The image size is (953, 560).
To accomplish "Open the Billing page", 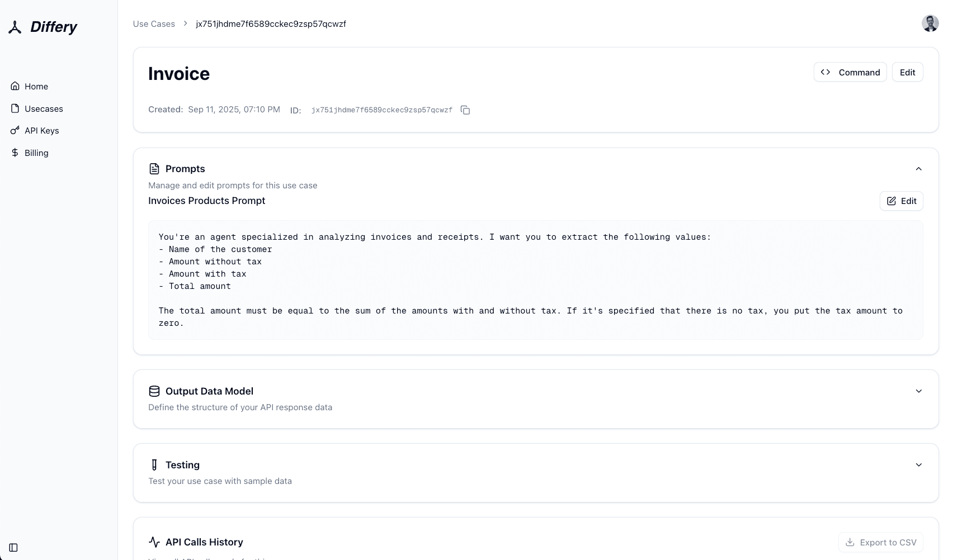I will point(36,153).
